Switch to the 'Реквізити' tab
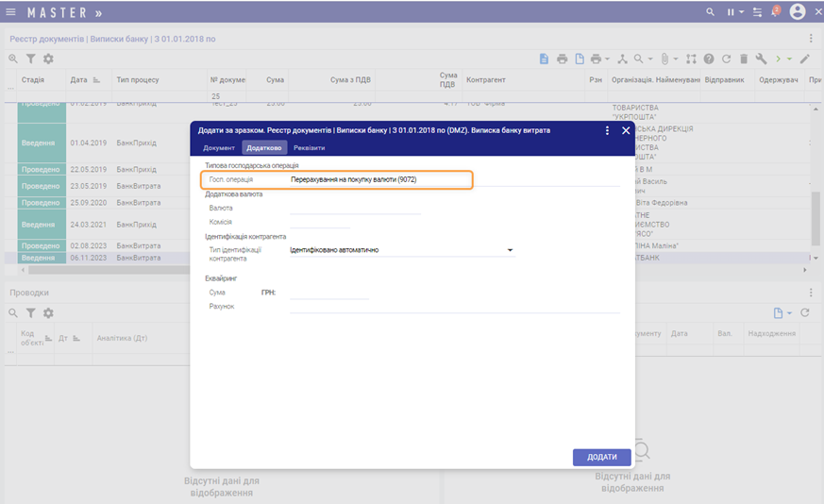The image size is (824, 504). pos(309,148)
